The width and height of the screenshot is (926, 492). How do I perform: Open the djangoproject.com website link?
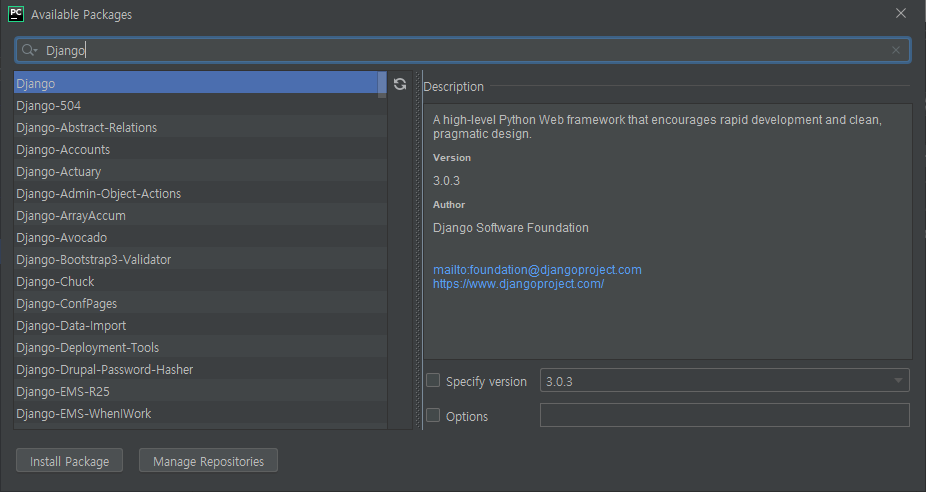pos(518,284)
